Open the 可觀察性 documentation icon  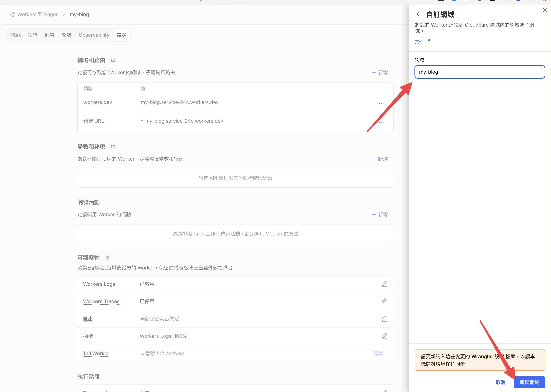(108, 258)
